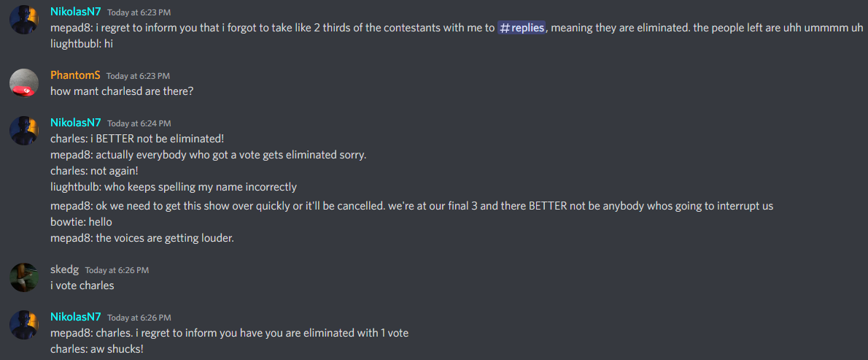Open skedg's avatar image

click(x=24, y=277)
